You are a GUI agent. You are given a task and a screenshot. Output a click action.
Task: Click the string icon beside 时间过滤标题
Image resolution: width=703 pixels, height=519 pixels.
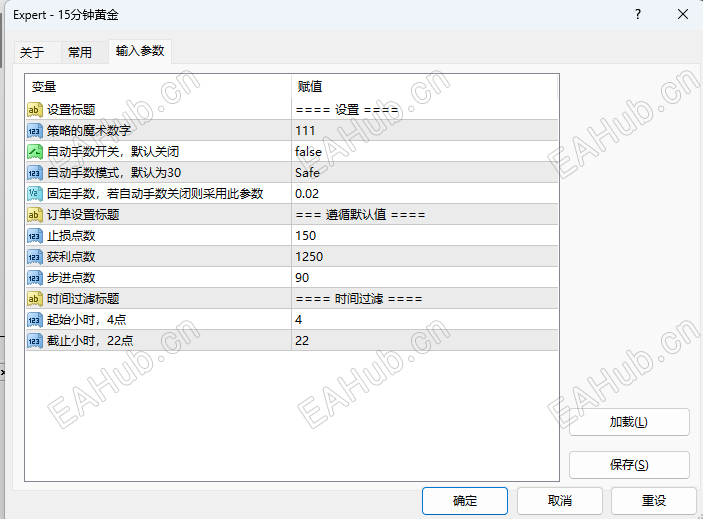point(35,298)
